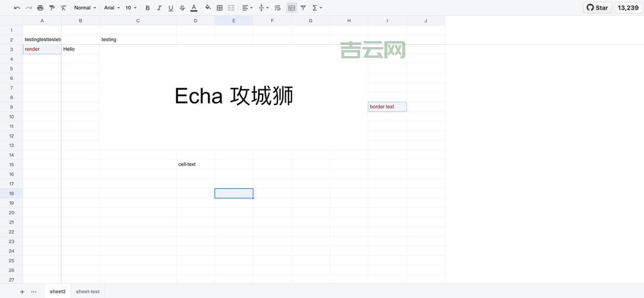644x298 pixels.
Task: Enable the filter tool
Action: coord(303,8)
